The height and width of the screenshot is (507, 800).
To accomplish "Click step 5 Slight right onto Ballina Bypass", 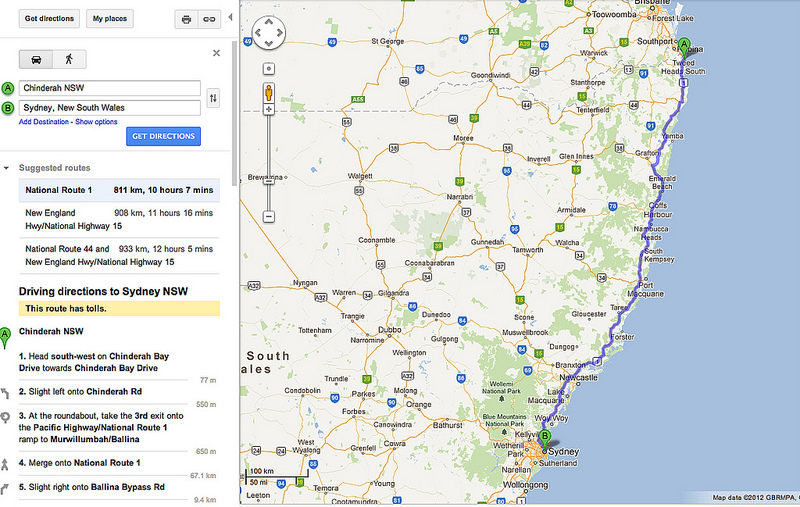I will pos(92,487).
